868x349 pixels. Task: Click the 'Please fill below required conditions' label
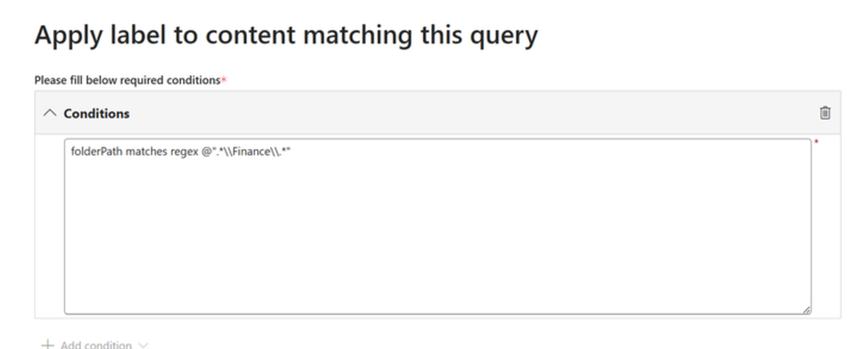pyautogui.click(x=128, y=80)
